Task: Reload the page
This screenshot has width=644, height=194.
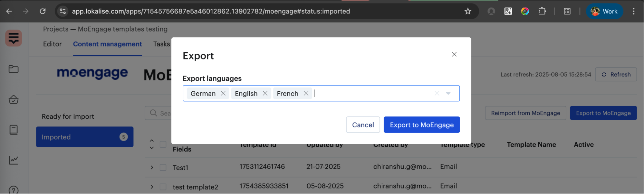Action: click(43, 11)
